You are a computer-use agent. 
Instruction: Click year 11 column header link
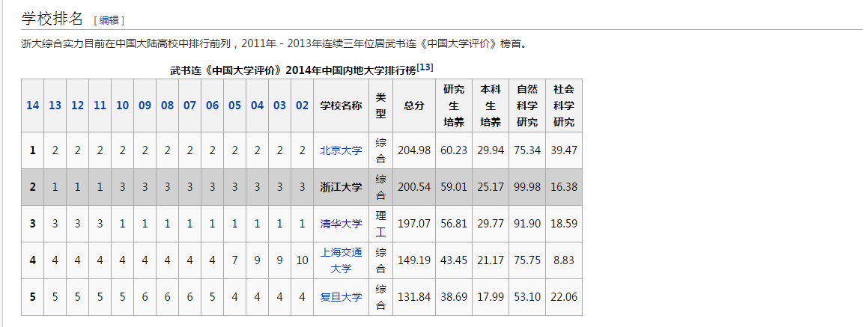tap(100, 105)
